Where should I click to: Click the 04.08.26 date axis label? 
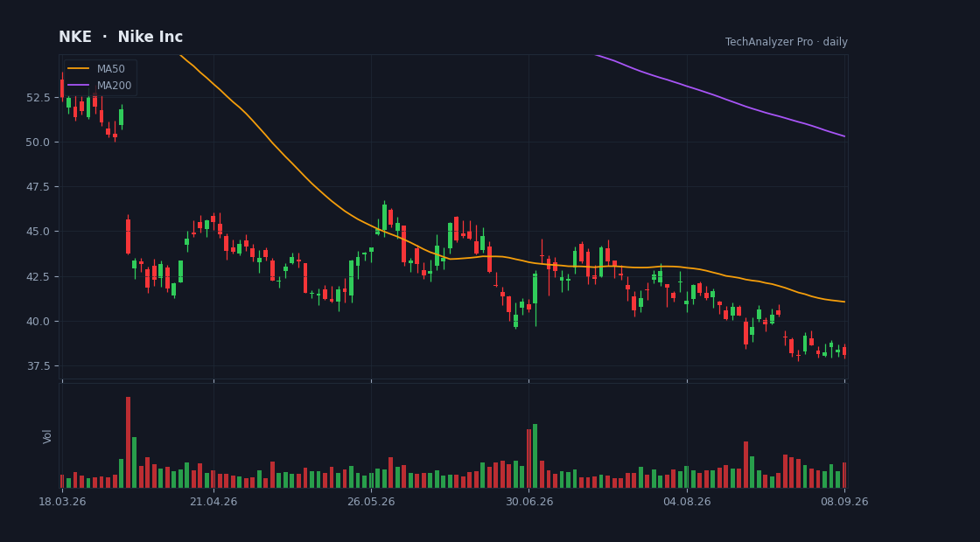tap(687, 502)
